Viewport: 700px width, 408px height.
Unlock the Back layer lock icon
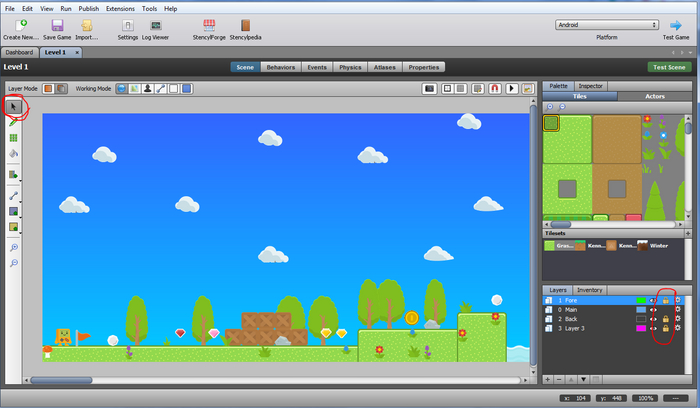click(x=665, y=319)
